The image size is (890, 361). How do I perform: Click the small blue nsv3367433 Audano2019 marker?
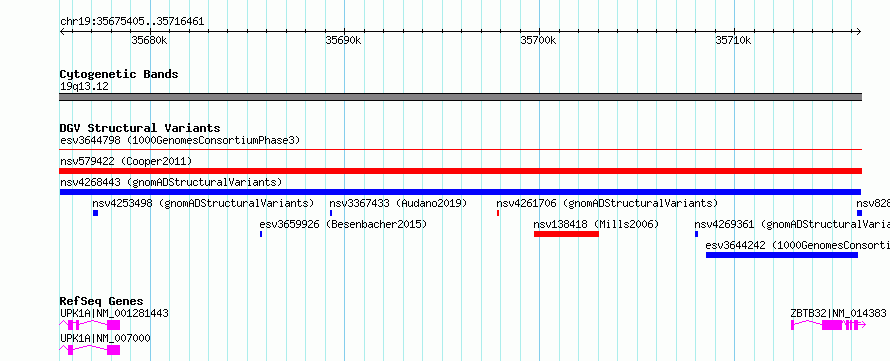331,213
